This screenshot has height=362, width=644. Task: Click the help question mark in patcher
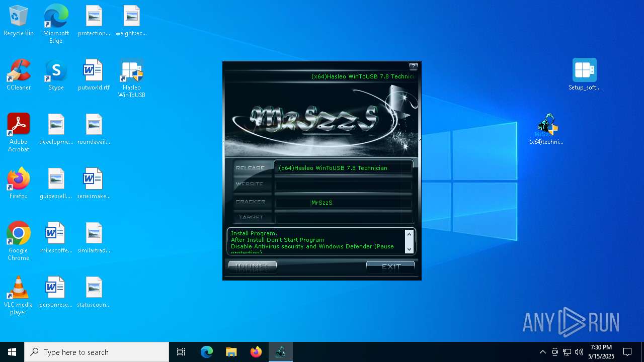pyautogui.click(x=414, y=66)
